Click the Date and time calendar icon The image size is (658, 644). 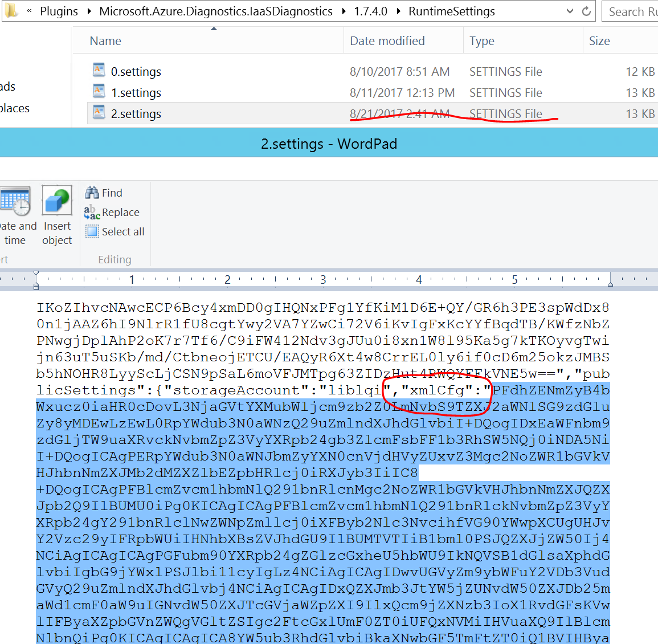(x=15, y=201)
